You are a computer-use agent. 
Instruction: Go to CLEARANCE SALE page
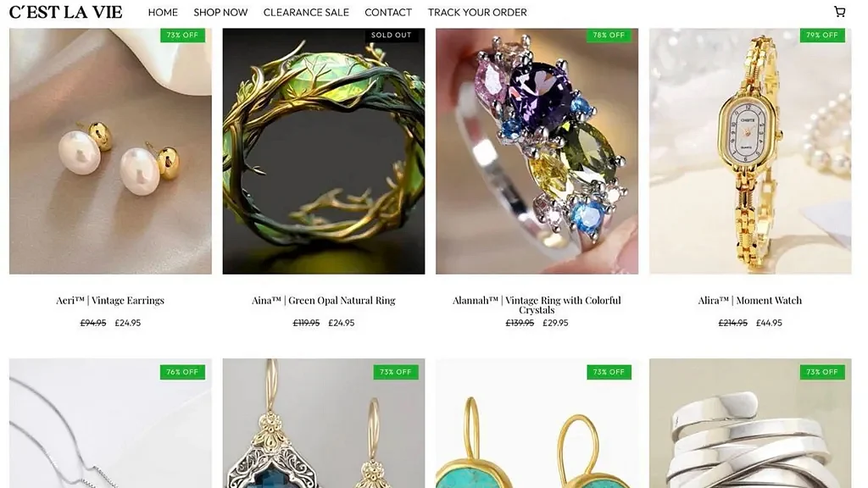click(306, 12)
